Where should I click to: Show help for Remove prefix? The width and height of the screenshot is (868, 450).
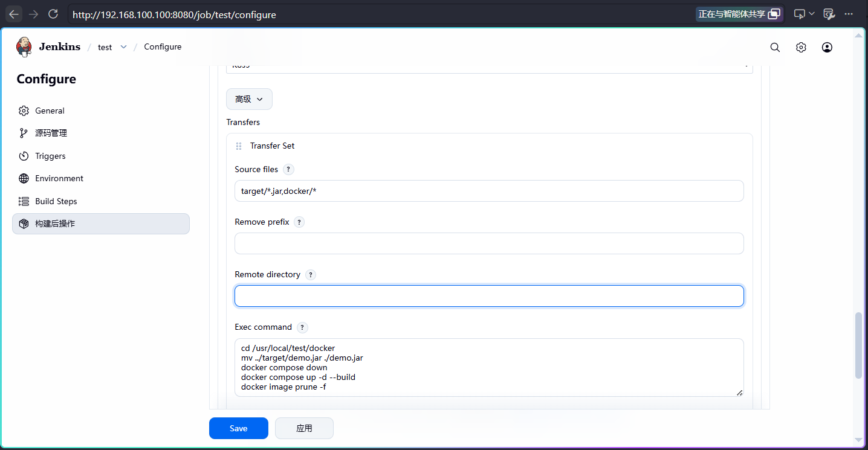[x=299, y=222]
